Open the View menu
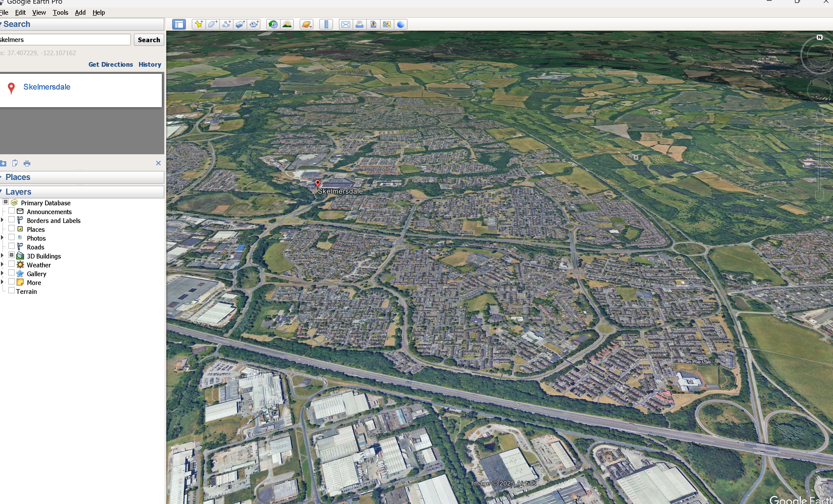The height and width of the screenshot is (504, 833). 39,13
